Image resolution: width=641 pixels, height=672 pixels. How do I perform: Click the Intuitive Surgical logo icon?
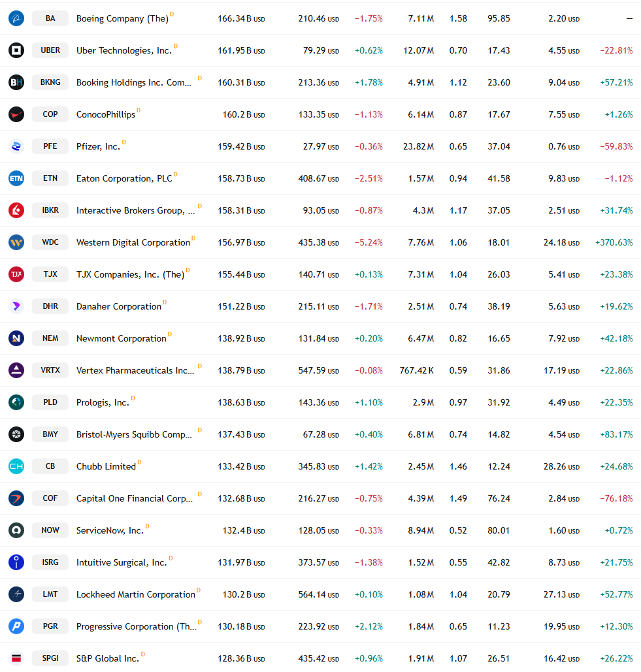(x=16, y=562)
